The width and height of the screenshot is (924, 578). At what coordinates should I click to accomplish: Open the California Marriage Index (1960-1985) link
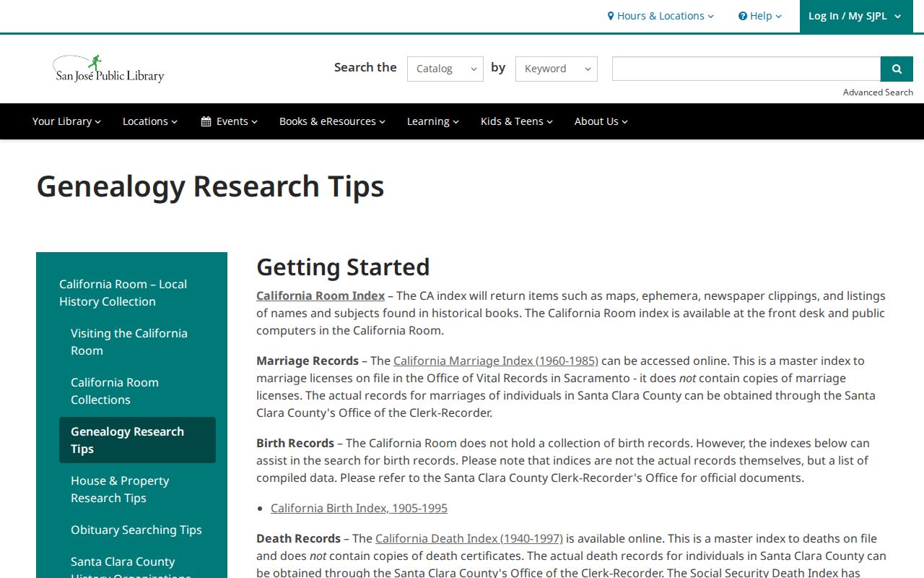point(496,361)
